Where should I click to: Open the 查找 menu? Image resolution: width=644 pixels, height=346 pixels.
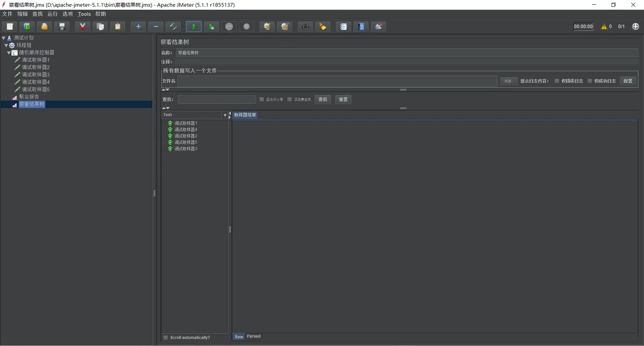tap(38, 14)
